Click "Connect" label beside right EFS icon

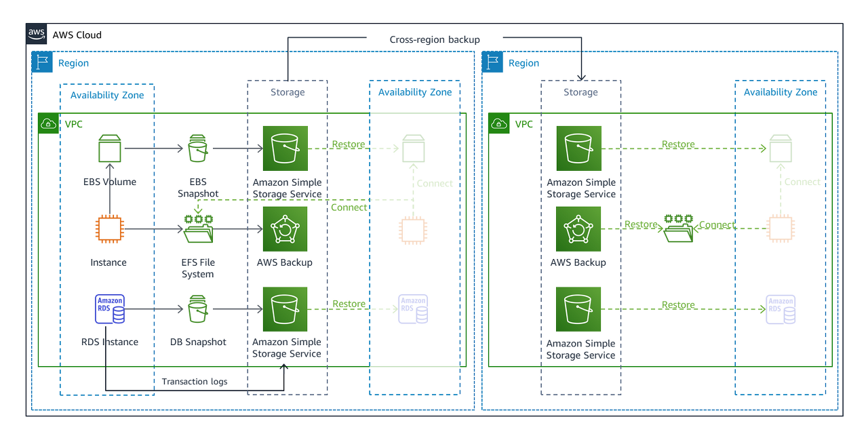click(x=717, y=225)
